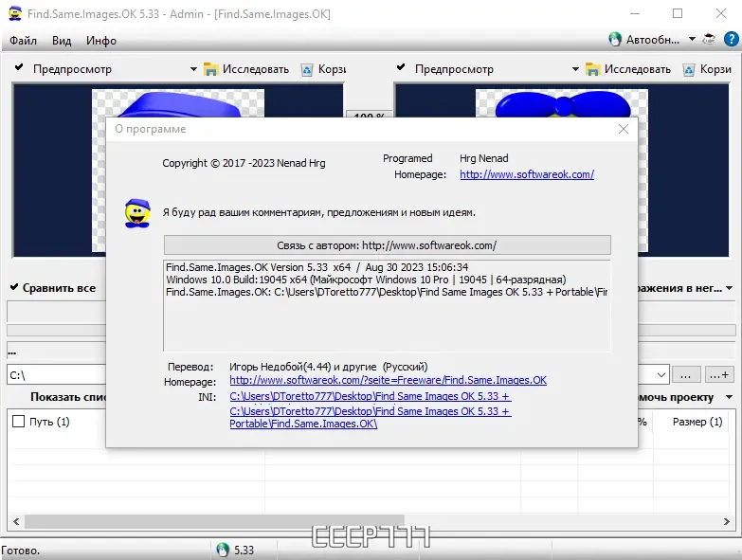Image resolution: width=742 pixels, height=560 pixels.
Task: Click the 5.33 globe status icon
Action: 223,550
